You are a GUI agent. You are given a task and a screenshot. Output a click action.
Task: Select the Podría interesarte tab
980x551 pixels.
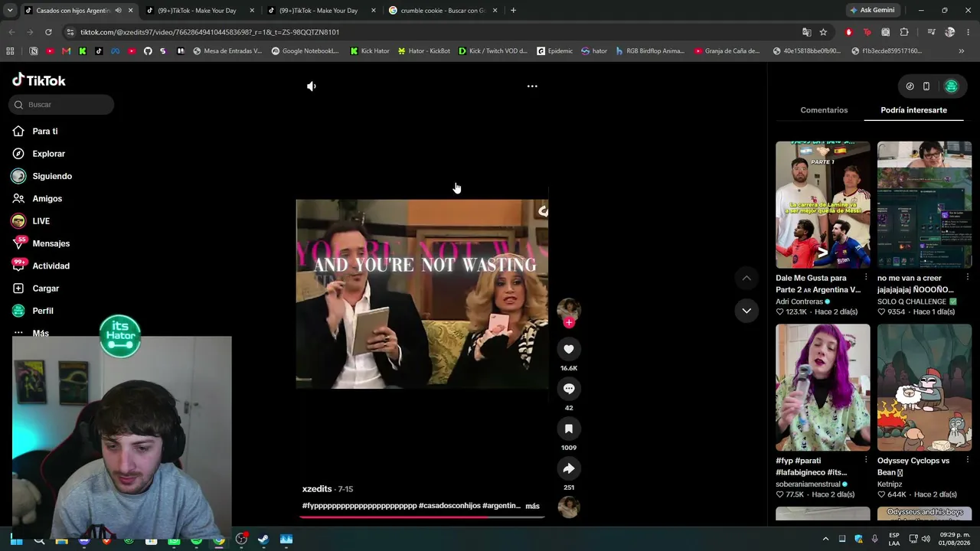[x=913, y=110]
